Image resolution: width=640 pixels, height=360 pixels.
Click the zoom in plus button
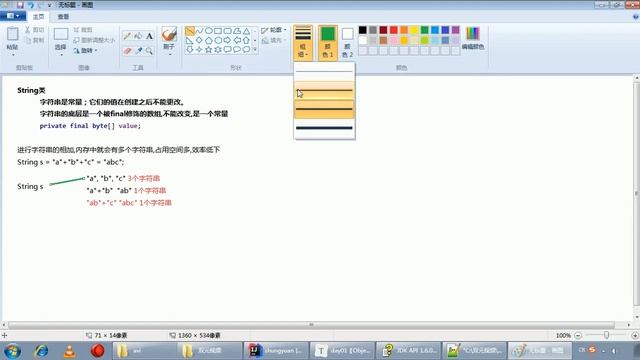pyautogui.click(x=634, y=335)
